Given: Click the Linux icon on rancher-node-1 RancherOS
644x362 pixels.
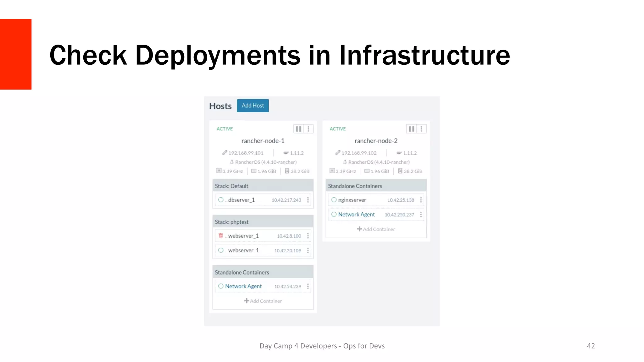Looking at the screenshot, I should tap(232, 162).
